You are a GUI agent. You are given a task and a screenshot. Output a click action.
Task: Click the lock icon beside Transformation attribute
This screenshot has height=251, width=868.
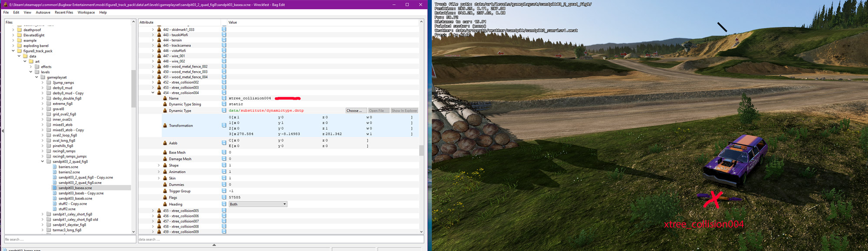(165, 126)
